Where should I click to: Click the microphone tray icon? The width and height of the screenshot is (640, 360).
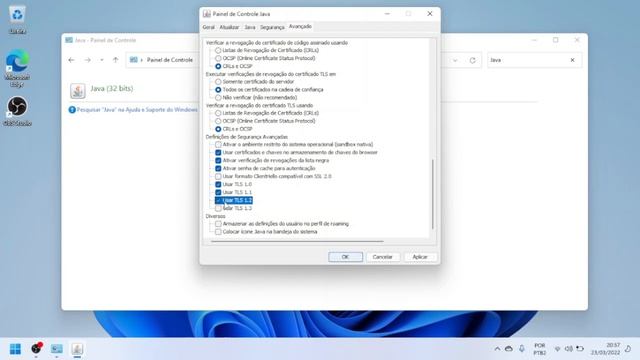(522, 349)
